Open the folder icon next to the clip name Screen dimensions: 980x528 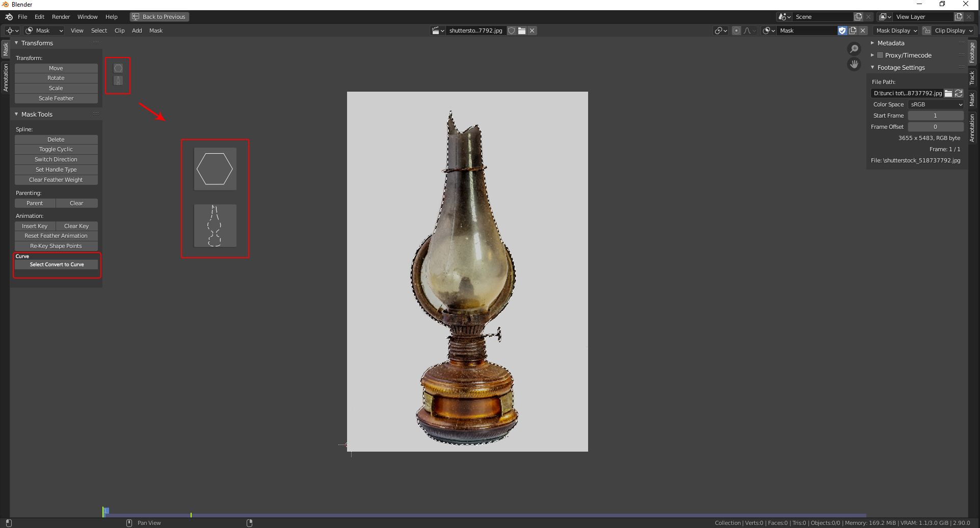coord(522,31)
